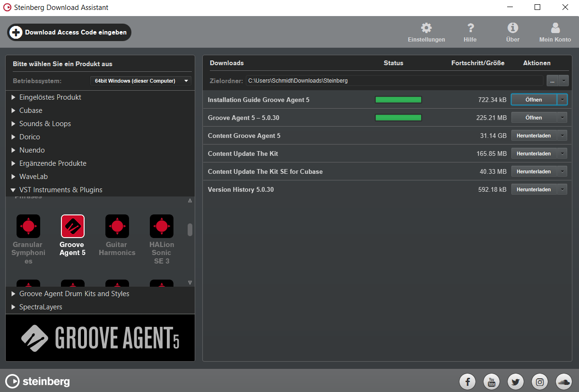Open Einstellungen gear icon

point(426,28)
